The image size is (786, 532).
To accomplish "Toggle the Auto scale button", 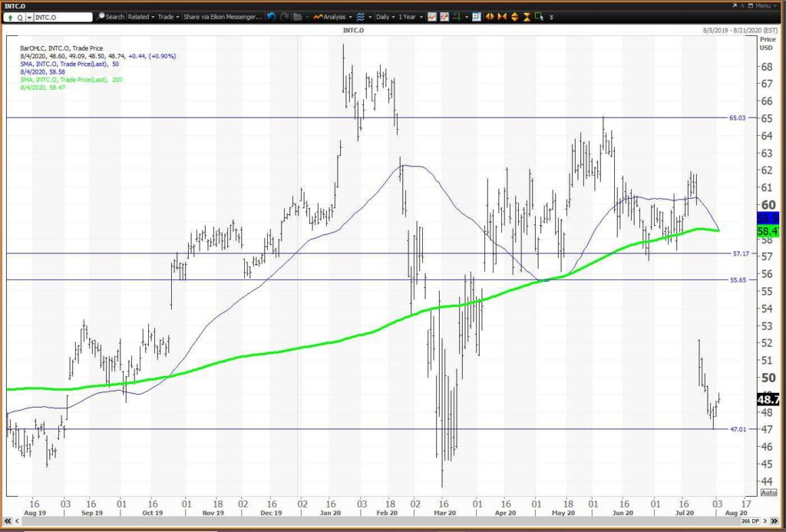I will coord(768,492).
